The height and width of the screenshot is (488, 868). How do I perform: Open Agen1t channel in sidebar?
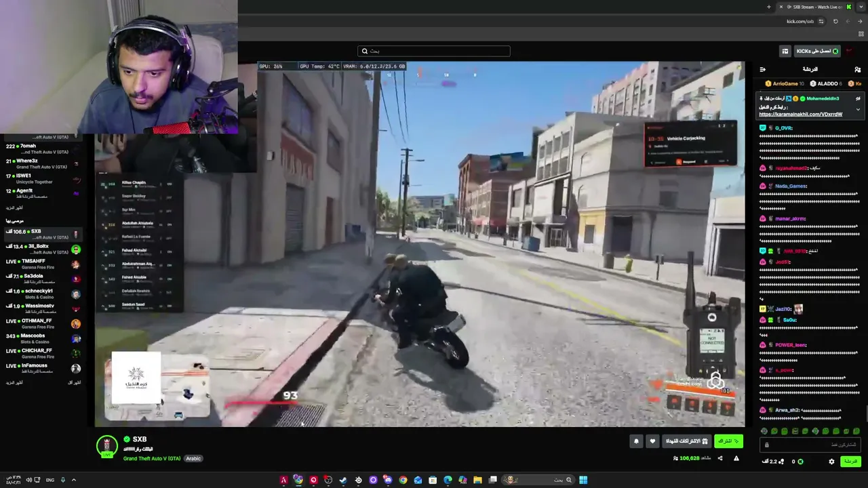click(x=42, y=193)
